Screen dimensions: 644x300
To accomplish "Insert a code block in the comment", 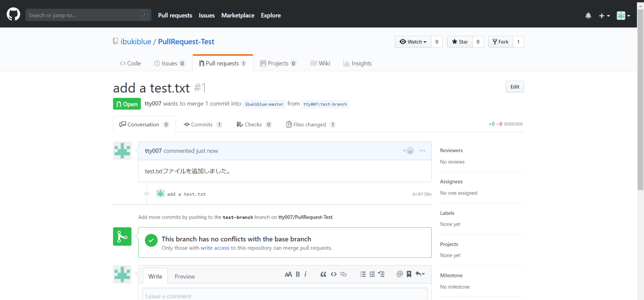I will pyautogui.click(x=334, y=274).
